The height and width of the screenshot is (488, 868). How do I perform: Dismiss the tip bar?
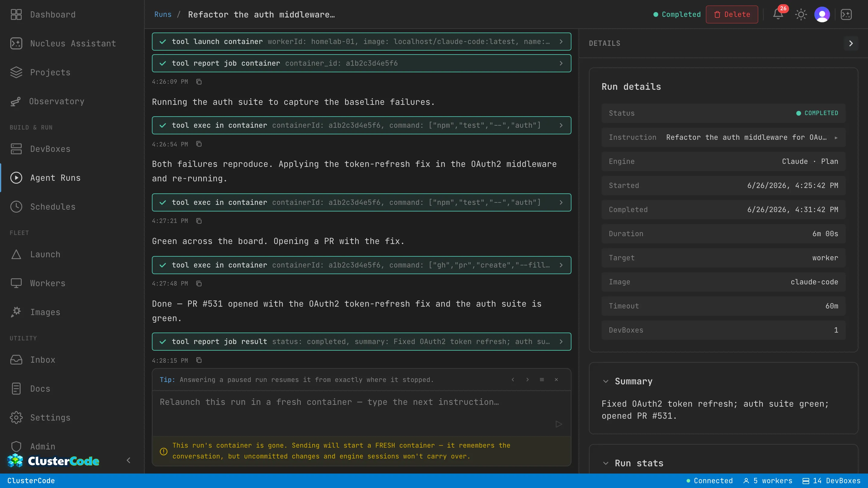pyautogui.click(x=556, y=380)
